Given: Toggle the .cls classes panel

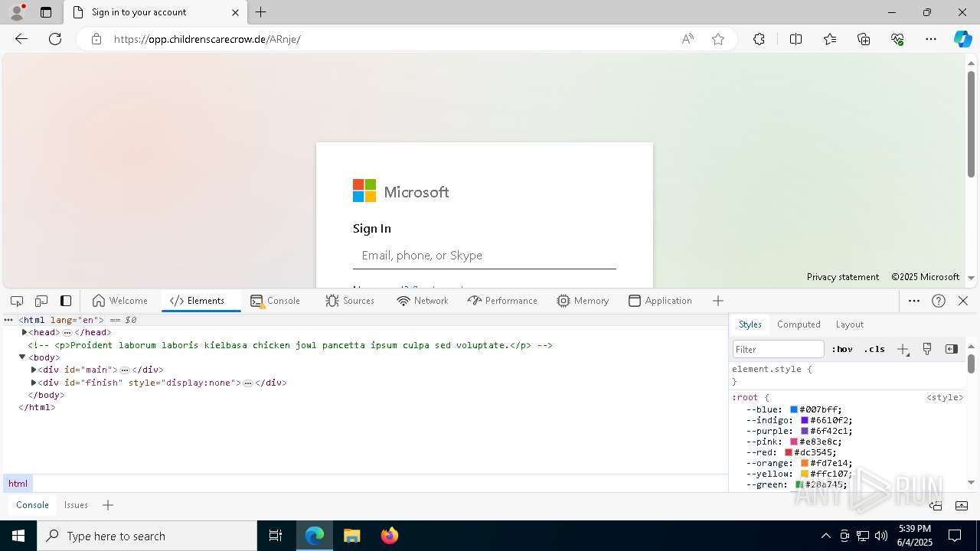Looking at the screenshot, I should click(874, 349).
